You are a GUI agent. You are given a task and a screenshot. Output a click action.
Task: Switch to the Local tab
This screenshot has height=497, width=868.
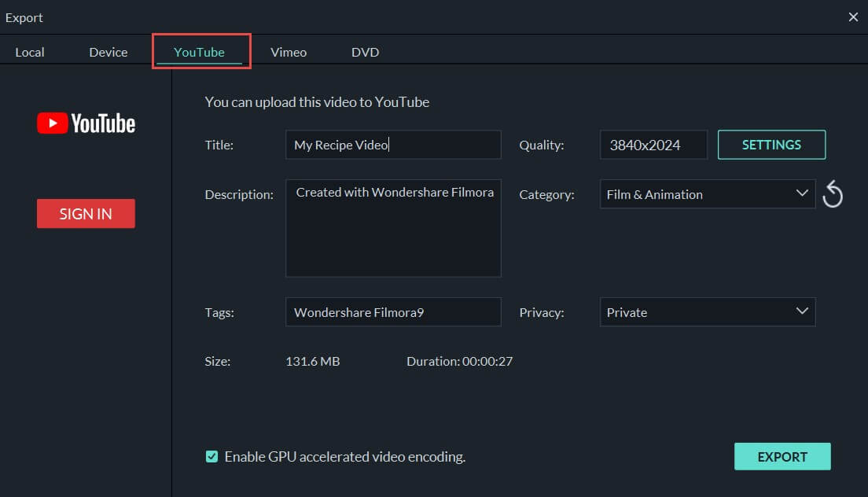[30, 52]
